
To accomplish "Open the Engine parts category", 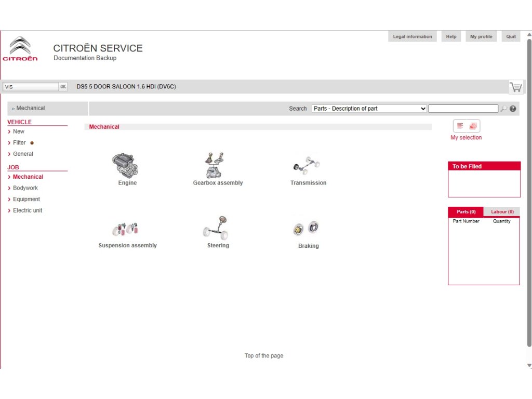I will point(125,165).
